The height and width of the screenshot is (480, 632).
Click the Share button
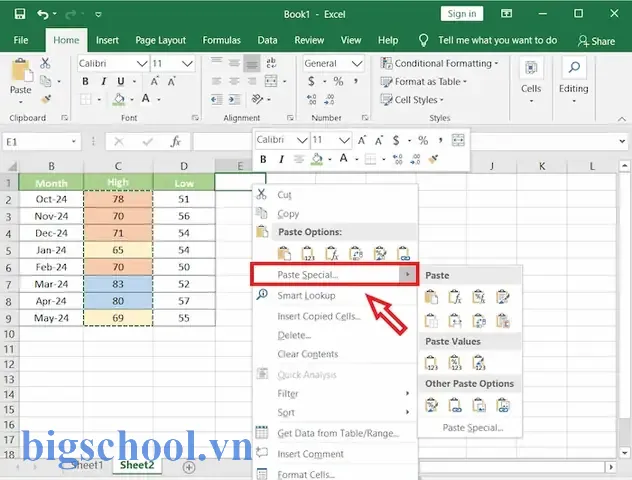[x=597, y=41]
